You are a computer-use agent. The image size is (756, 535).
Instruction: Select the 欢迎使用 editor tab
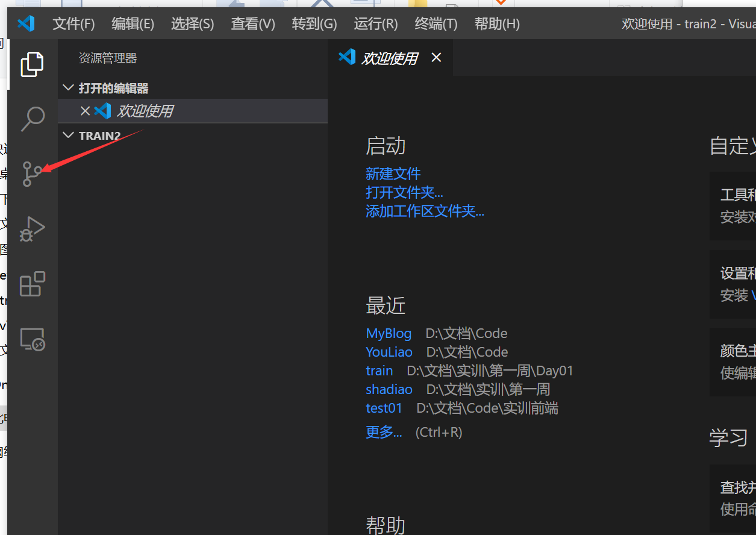pyautogui.click(x=390, y=58)
